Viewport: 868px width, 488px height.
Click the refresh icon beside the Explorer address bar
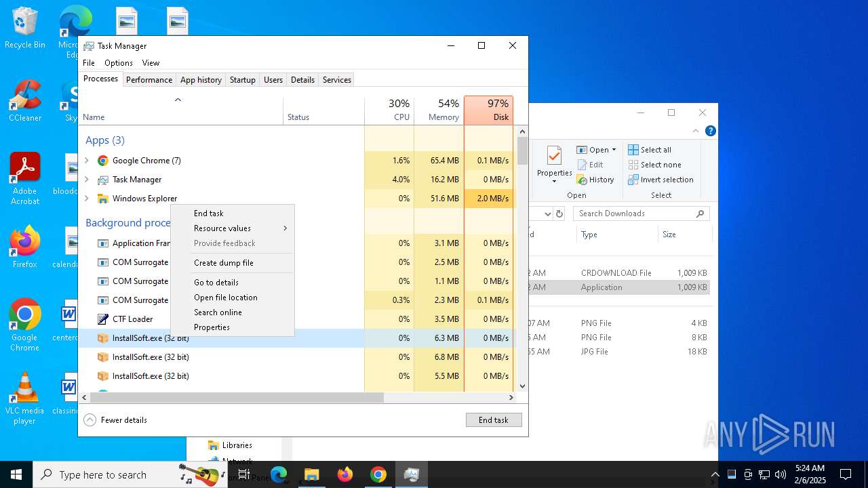(559, 213)
